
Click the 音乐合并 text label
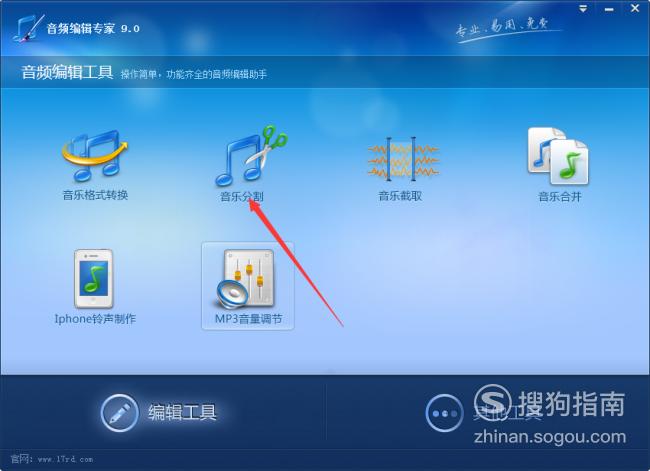[560, 196]
